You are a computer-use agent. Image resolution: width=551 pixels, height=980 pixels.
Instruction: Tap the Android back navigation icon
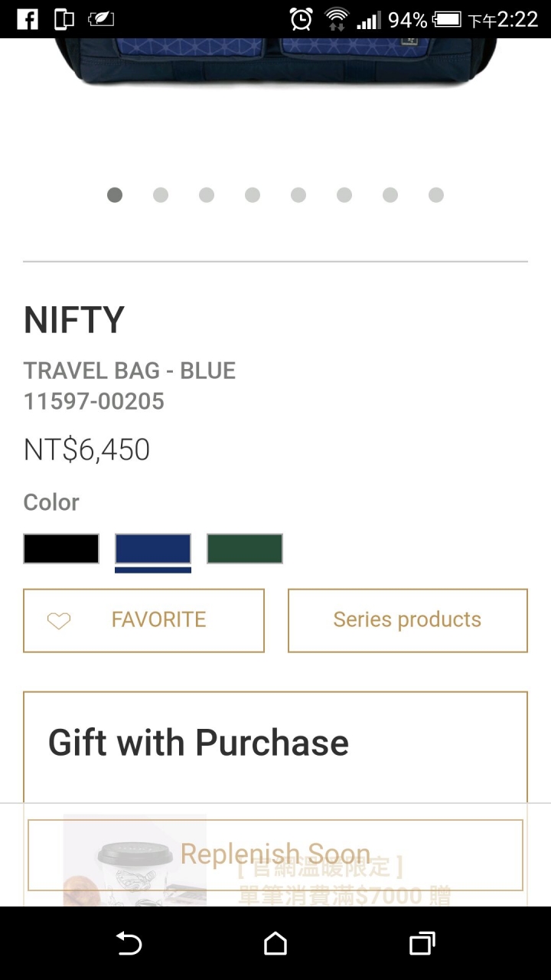tap(129, 944)
